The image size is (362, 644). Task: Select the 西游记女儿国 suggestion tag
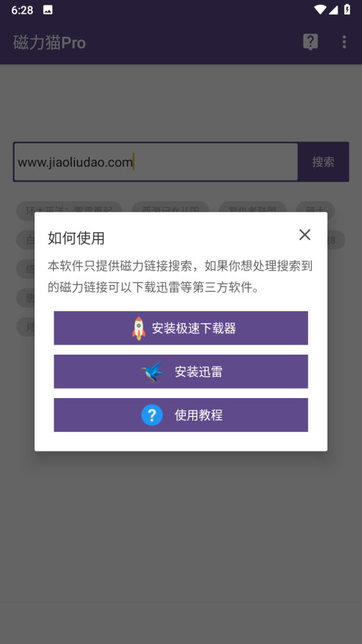(x=170, y=211)
